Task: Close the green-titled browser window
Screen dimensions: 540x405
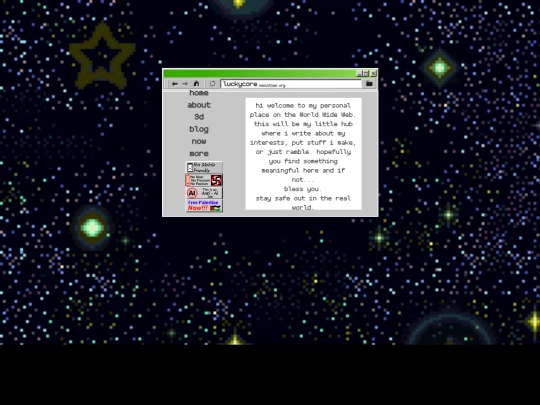Action: click(373, 73)
